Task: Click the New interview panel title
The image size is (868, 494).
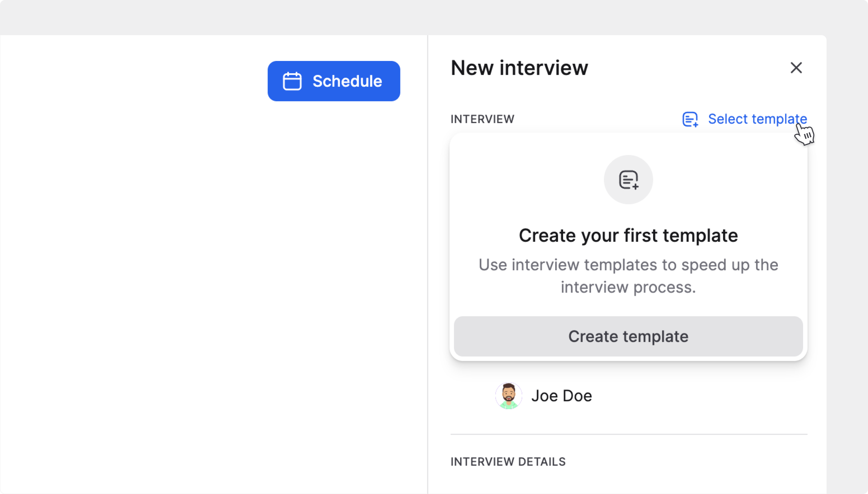Action: click(519, 68)
